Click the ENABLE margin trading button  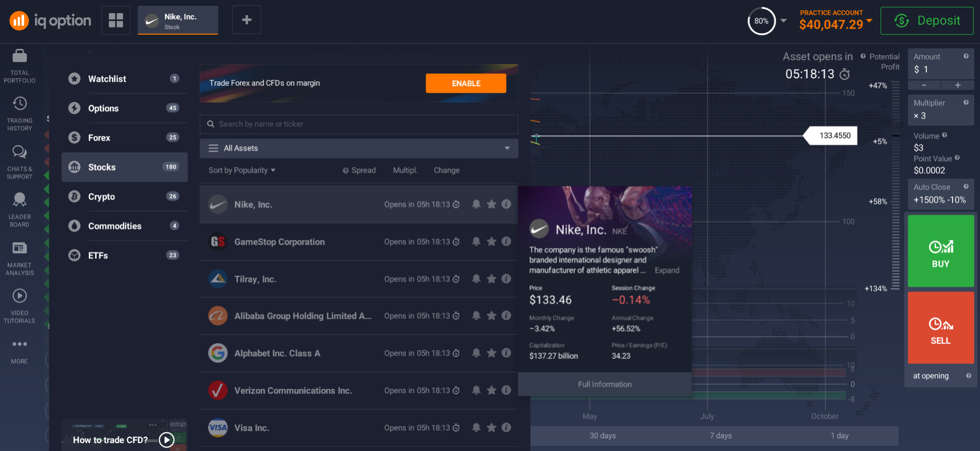point(466,83)
